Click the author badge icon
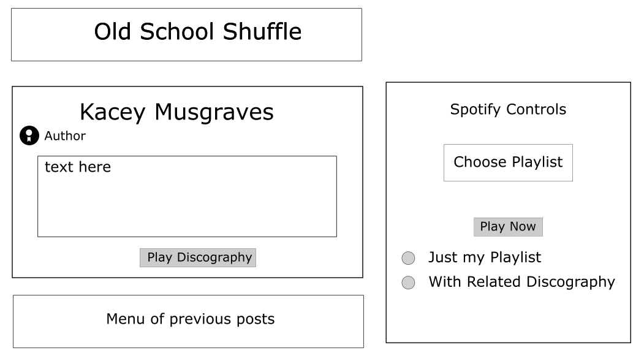 coord(29,135)
